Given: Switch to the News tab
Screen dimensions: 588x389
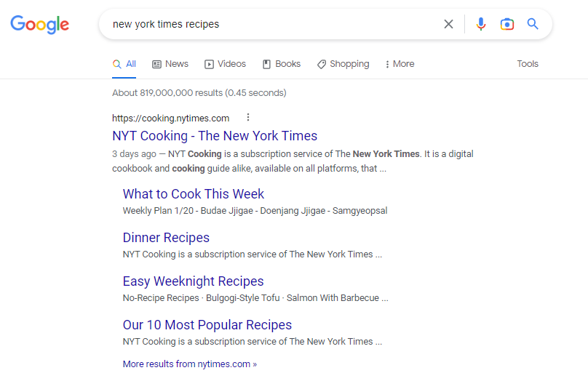Looking at the screenshot, I should (x=170, y=64).
